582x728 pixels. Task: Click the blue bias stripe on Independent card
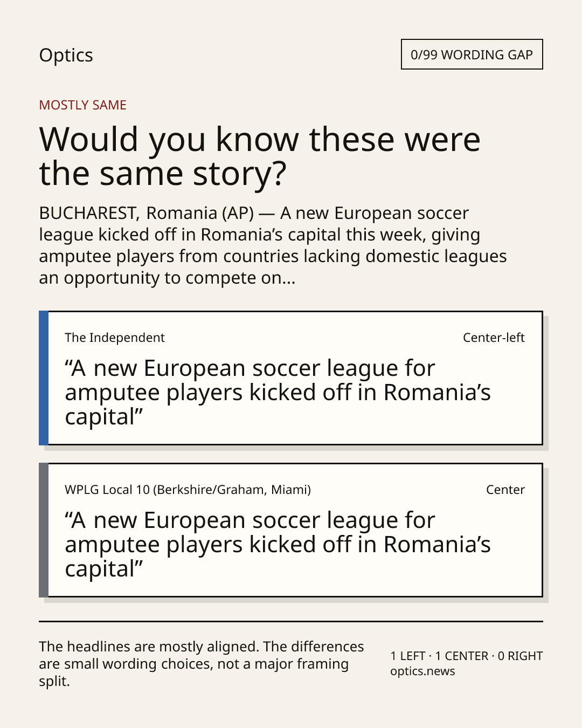tap(44, 378)
